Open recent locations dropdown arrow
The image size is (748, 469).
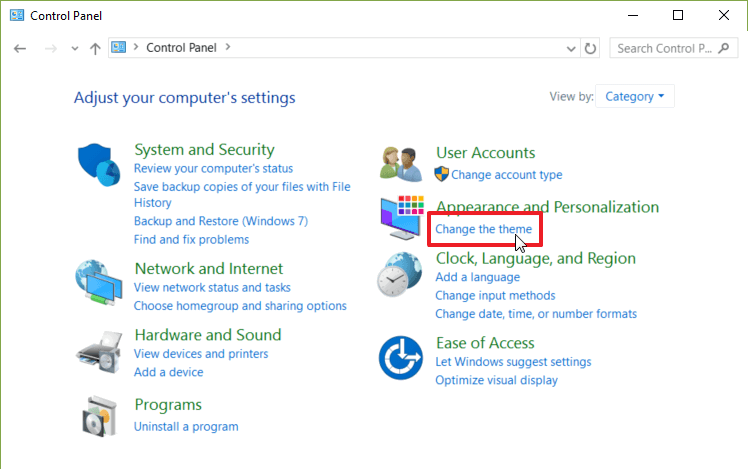(x=74, y=48)
